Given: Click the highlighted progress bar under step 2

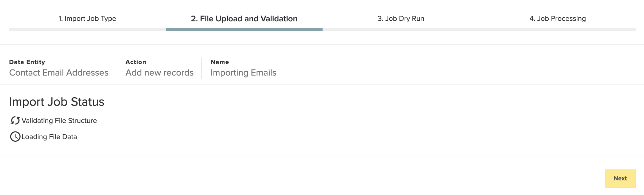Looking at the screenshot, I should tap(244, 30).
